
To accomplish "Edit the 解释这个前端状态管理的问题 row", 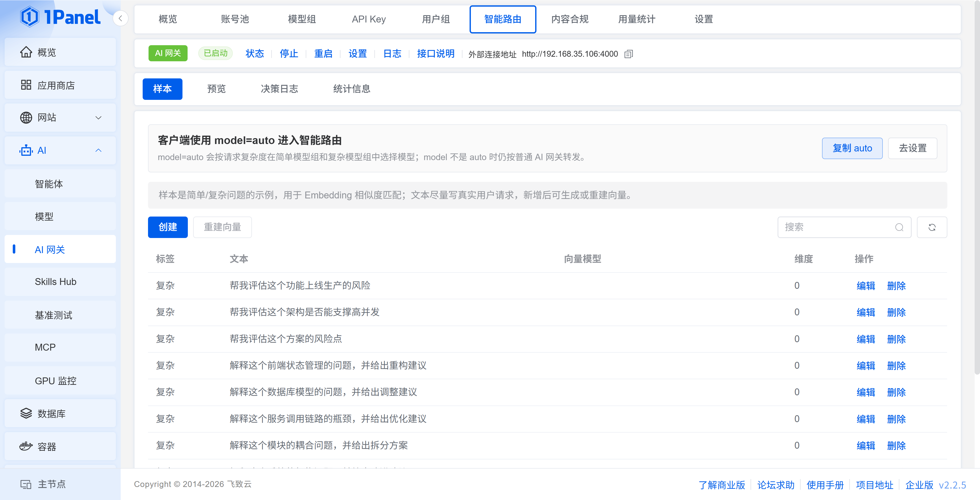I will tap(866, 366).
